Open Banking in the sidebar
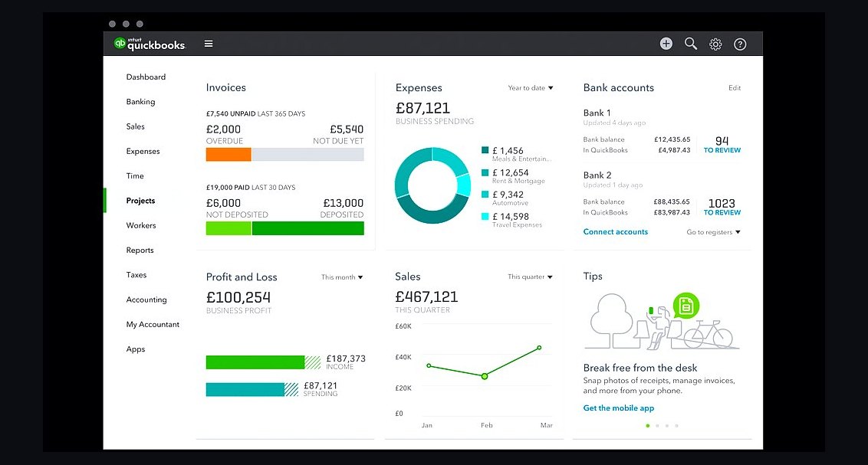 pyautogui.click(x=140, y=102)
